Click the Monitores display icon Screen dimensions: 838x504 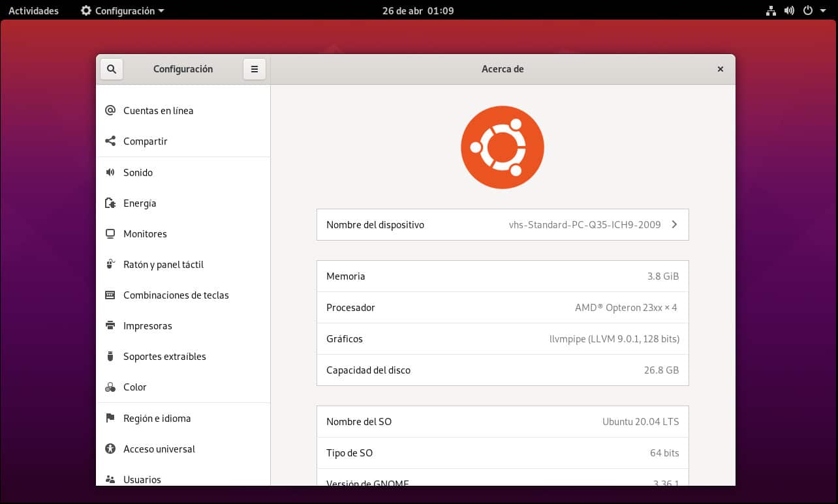tap(110, 234)
